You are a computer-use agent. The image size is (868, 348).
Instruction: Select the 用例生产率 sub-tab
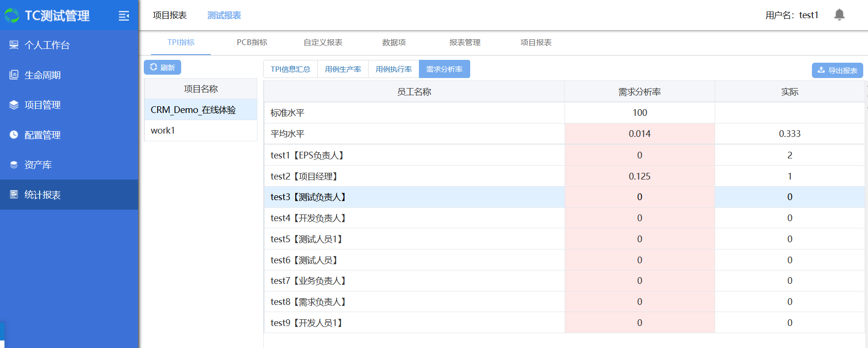pyautogui.click(x=343, y=69)
